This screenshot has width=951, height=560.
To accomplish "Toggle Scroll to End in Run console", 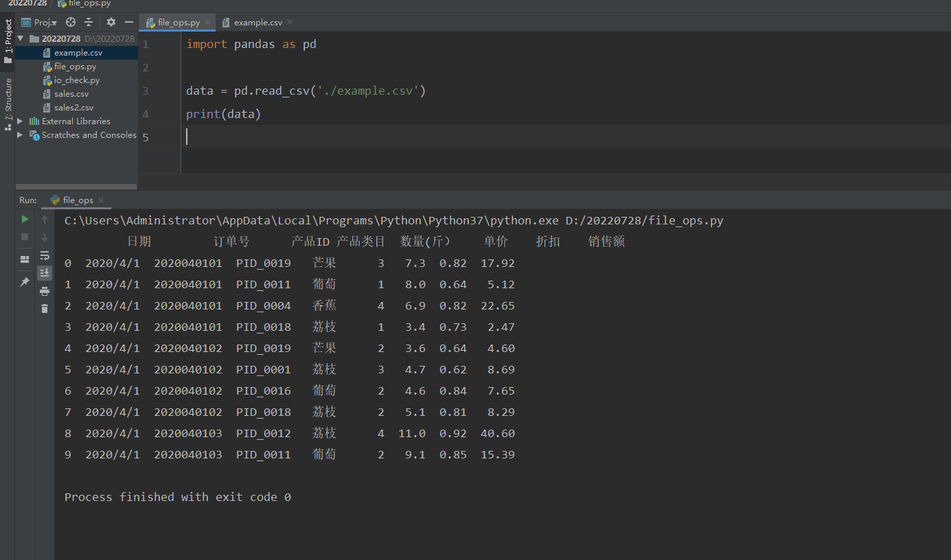I will pos(45,273).
